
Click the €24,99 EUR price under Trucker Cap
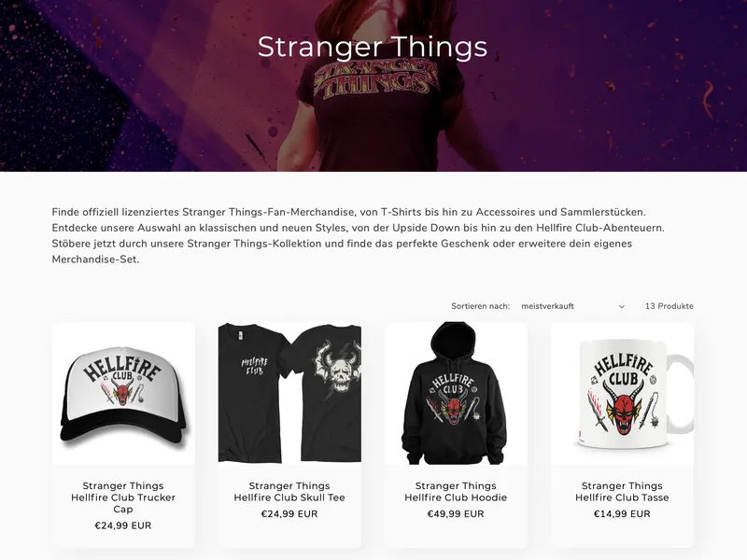pos(123,525)
